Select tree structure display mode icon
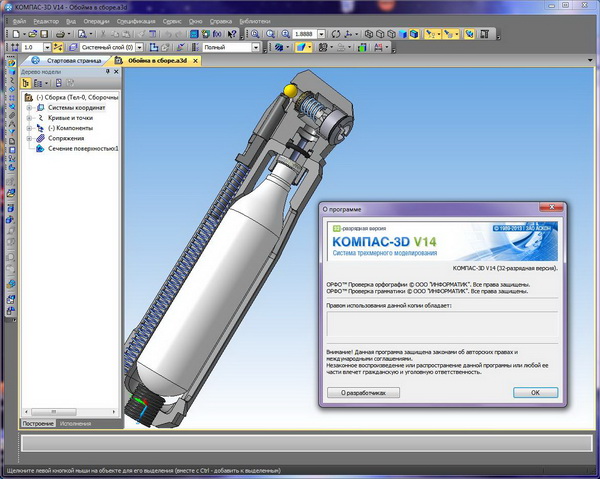Screen dimensions: 600x479 28,82
